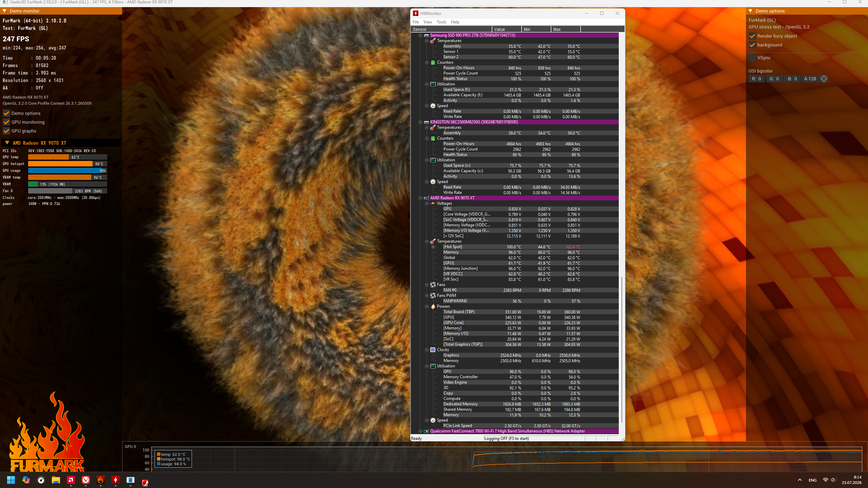The height and width of the screenshot is (488, 868).
Task: Click the G: 0 color field
Action: point(774,79)
